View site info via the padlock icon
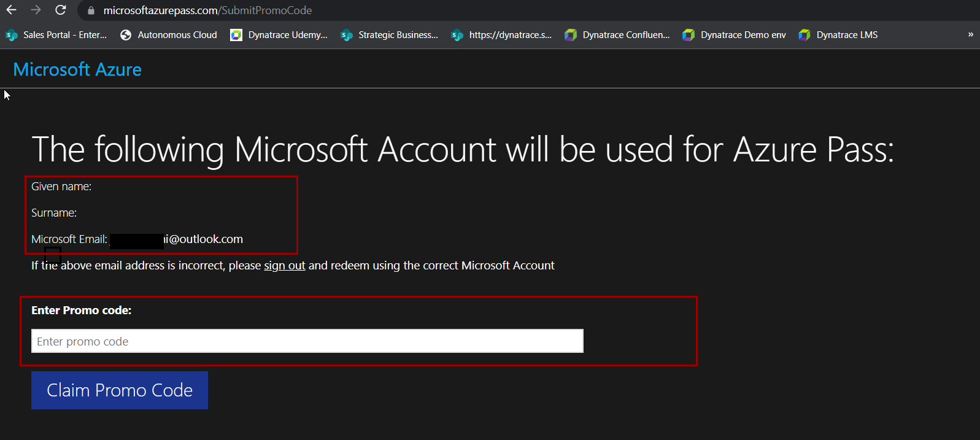Viewport: 980px width, 440px height. click(91, 10)
